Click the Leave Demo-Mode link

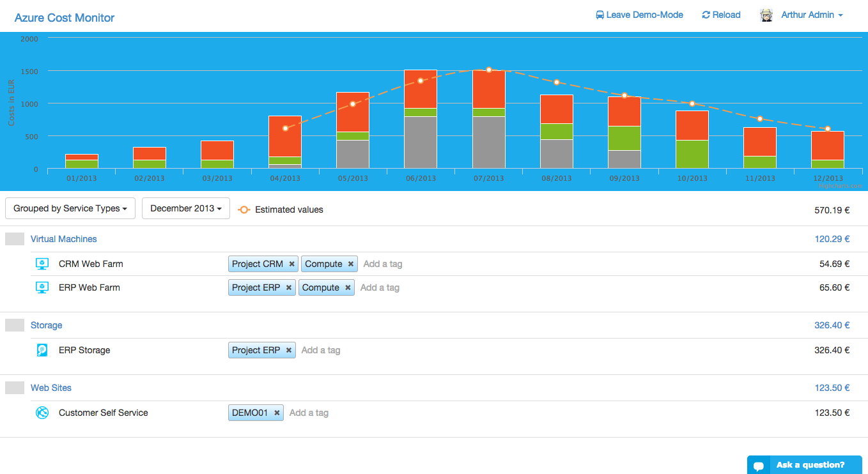pyautogui.click(x=639, y=15)
